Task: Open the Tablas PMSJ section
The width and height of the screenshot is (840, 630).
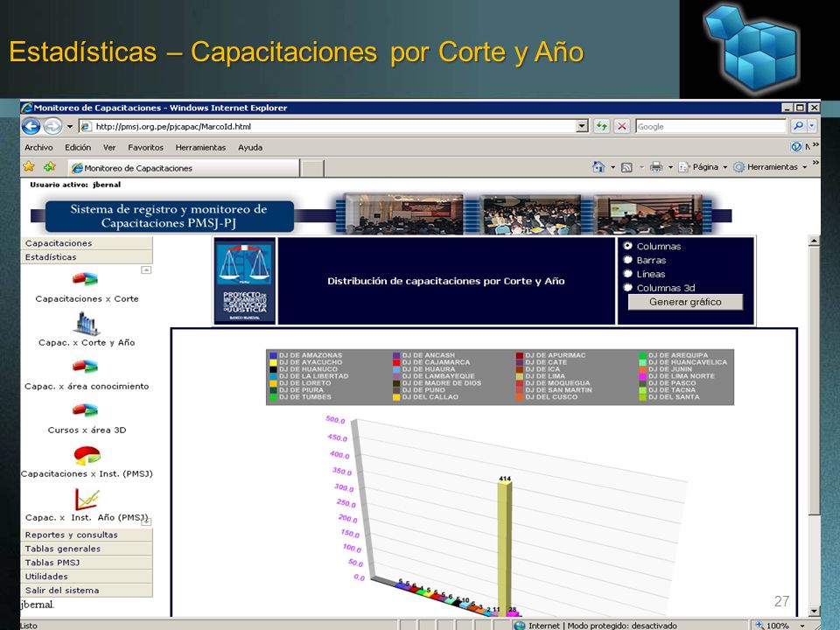Action: point(87,563)
